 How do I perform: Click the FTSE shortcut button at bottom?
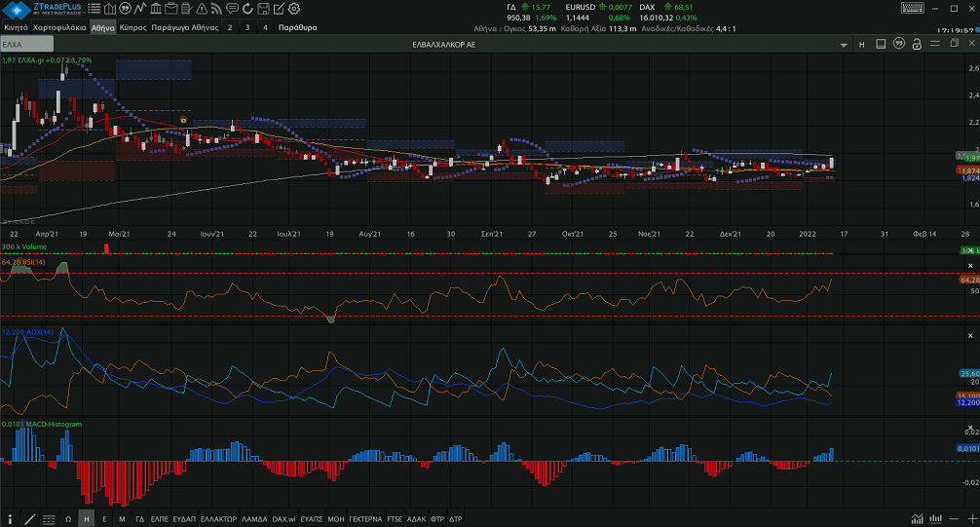[x=395, y=519]
